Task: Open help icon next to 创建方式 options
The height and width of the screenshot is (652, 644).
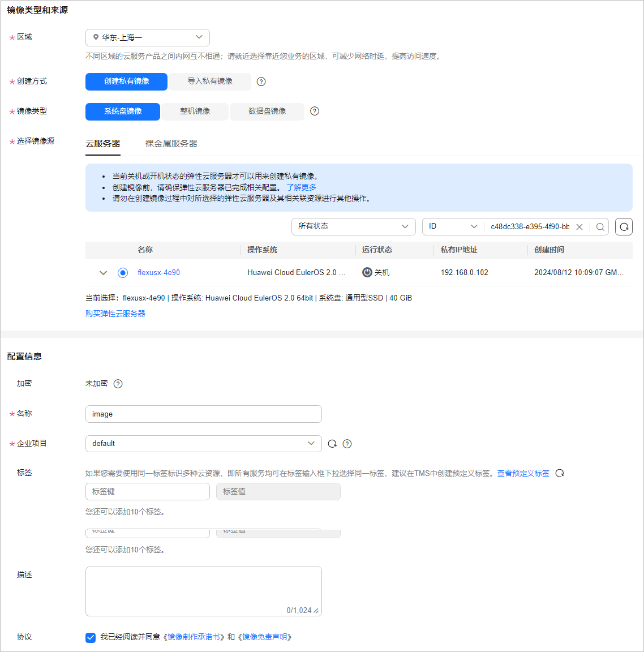Action: coord(261,81)
